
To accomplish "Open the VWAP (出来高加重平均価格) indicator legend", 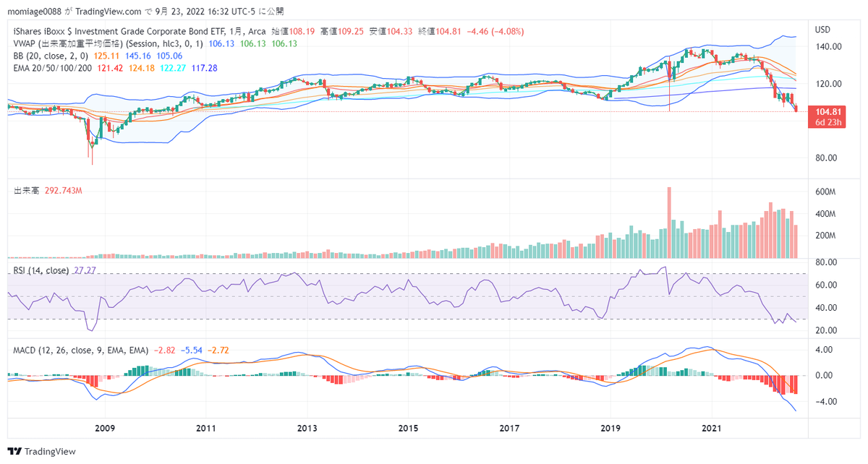I will (109, 44).
